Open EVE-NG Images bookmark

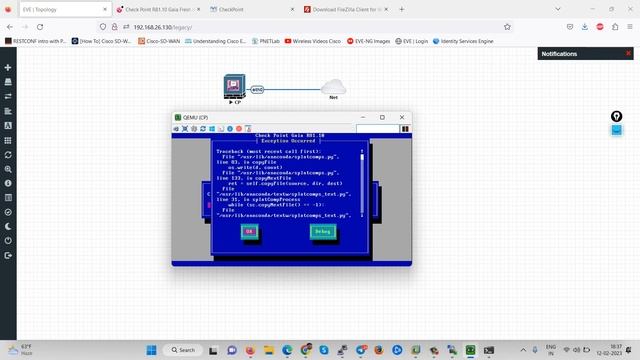369,41
